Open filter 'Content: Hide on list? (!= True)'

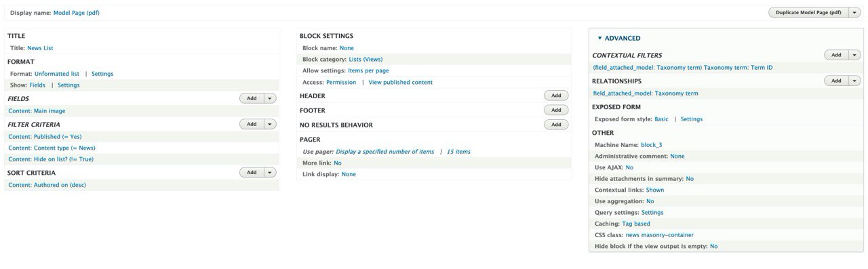tap(51, 159)
